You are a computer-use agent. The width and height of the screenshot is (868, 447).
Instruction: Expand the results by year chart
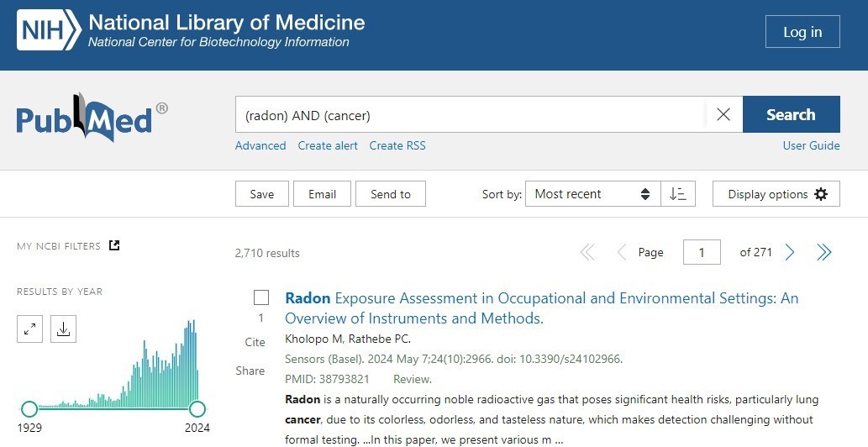click(x=30, y=329)
